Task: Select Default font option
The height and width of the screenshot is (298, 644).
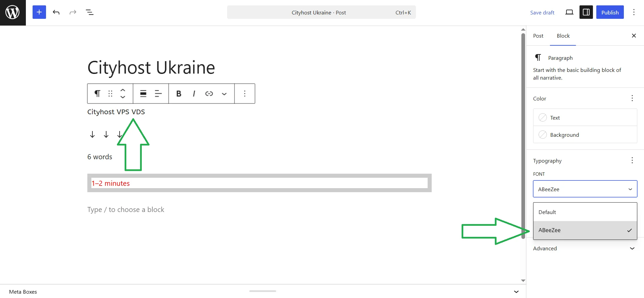Action: tap(585, 212)
